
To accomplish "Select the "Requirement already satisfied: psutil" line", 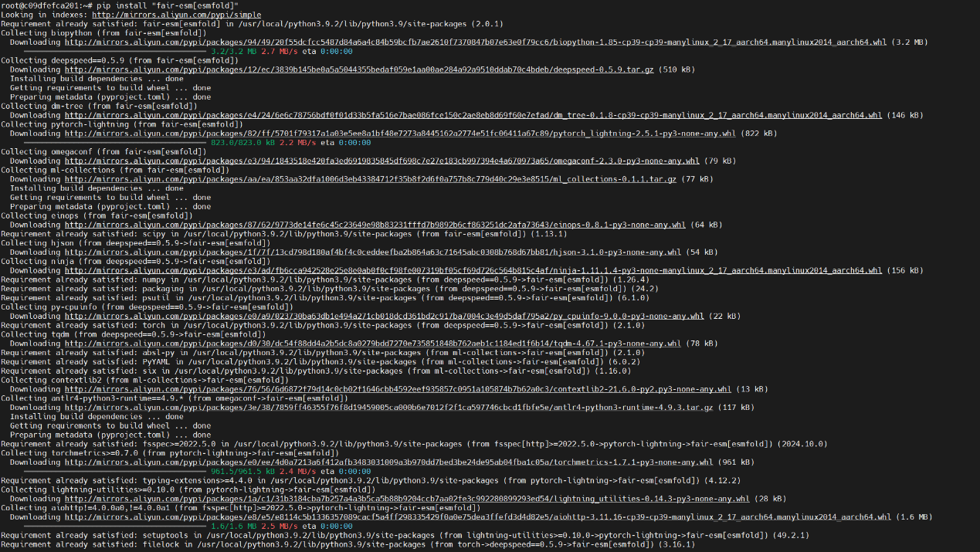I will point(325,297).
